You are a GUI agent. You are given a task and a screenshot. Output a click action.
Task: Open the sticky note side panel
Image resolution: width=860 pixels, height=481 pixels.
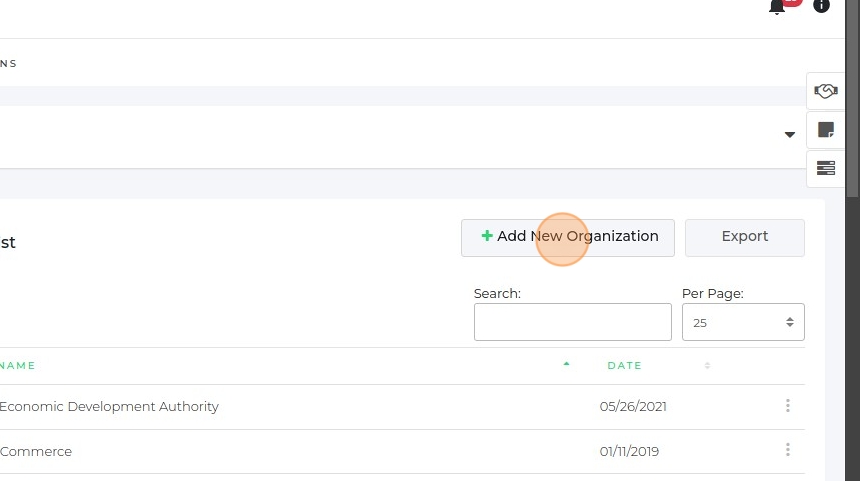point(826,130)
